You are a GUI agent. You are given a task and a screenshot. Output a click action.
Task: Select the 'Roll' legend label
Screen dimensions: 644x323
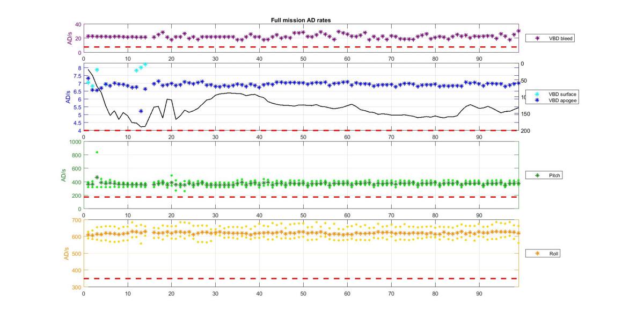553,253
